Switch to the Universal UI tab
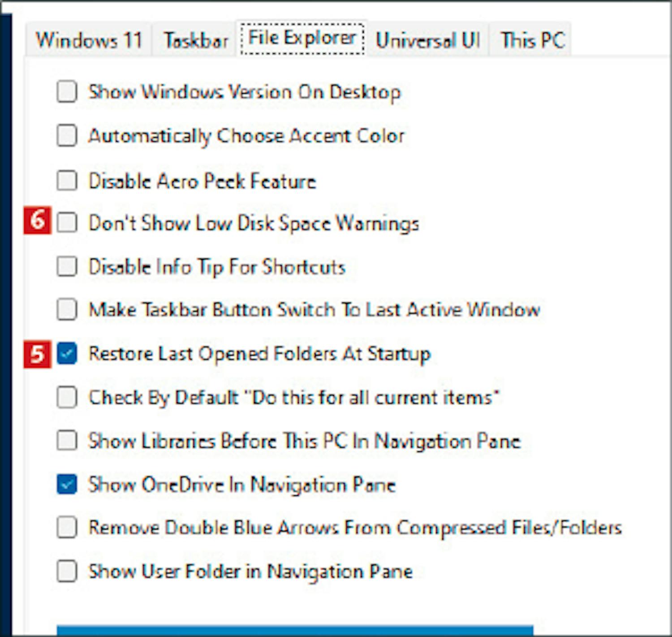The height and width of the screenshot is (637, 672). [428, 40]
